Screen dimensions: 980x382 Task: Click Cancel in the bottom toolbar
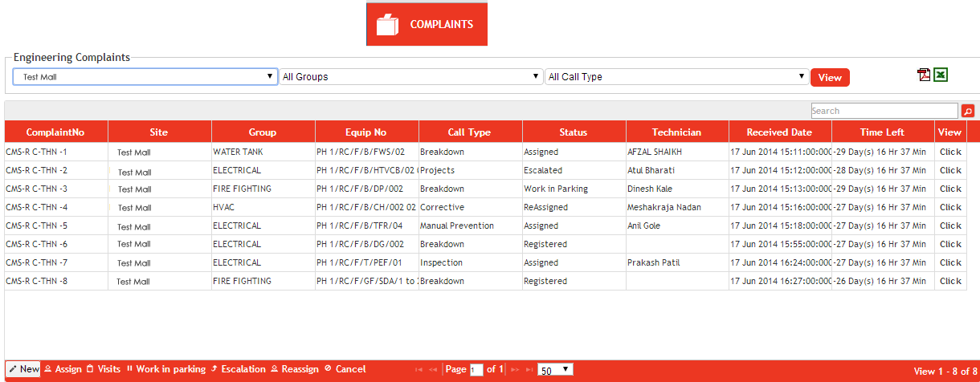click(345, 369)
